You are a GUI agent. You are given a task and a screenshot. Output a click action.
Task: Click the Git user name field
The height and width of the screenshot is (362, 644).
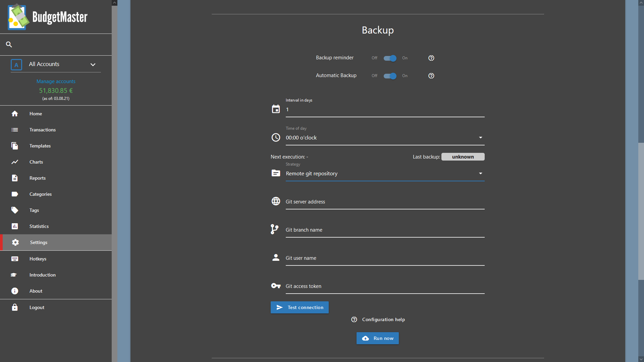(385, 258)
